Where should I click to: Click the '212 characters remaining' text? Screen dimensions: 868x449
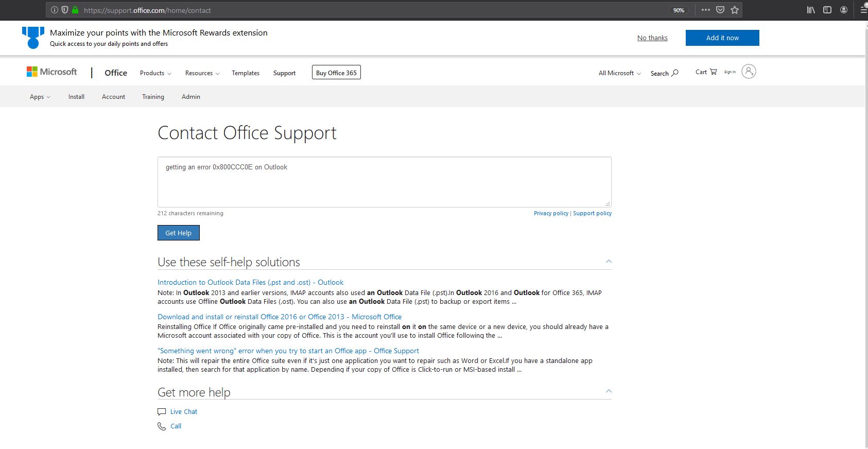190,213
